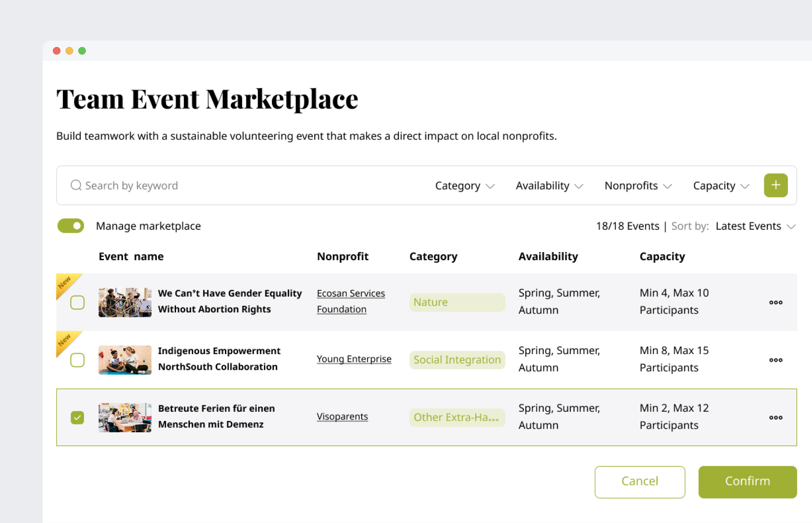Viewport: 812px width, 523px height.
Task: Turn off Manage marketplace toggle
Action: click(x=71, y=226)
